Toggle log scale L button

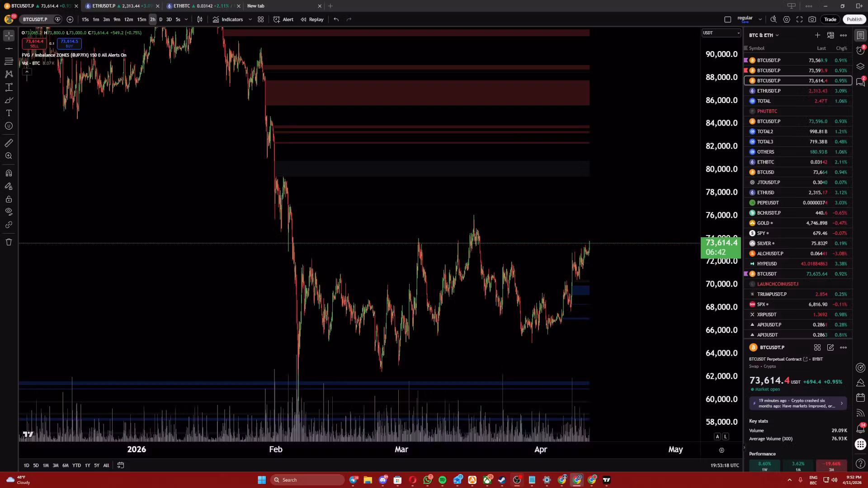coord(726,436)
